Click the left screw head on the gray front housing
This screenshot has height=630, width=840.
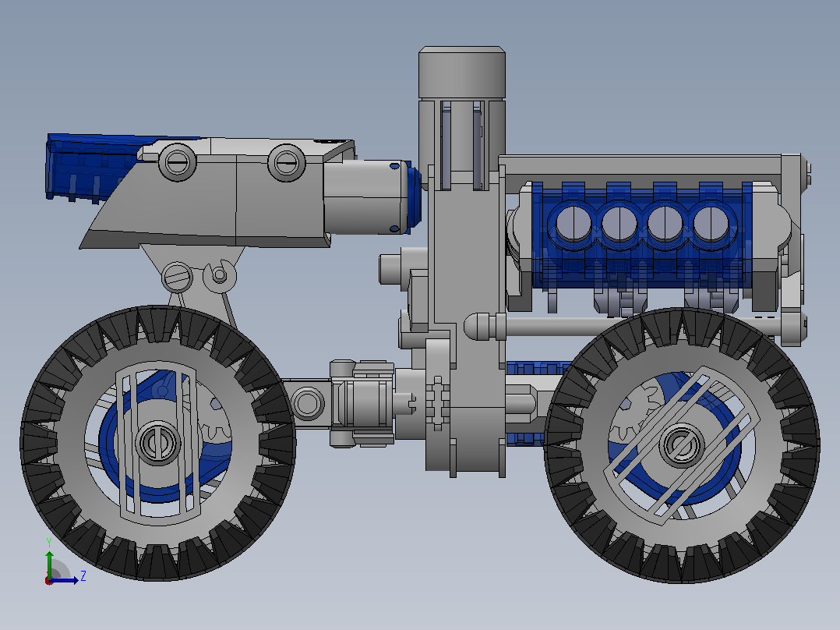tap(178, 161)
